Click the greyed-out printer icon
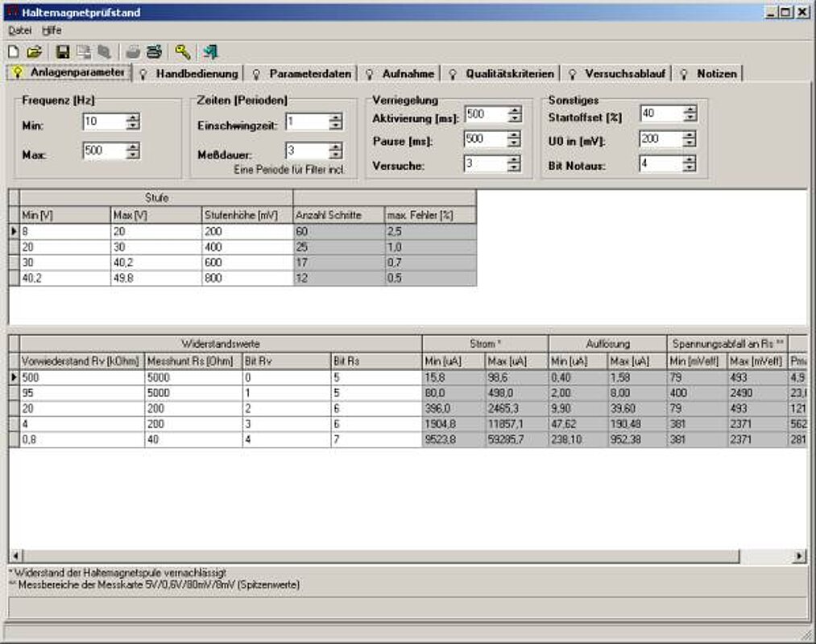 [x=133, y=52]
